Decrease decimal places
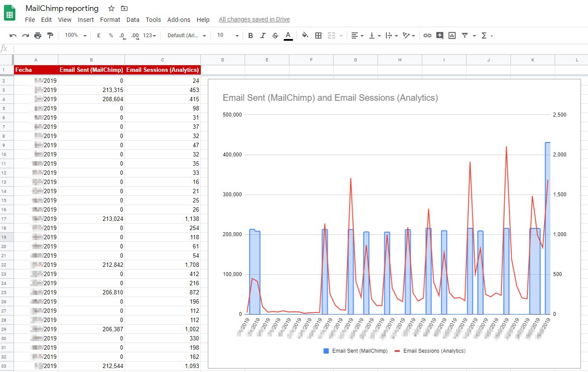This screenshot has width=588, height=372. [123, 35]
